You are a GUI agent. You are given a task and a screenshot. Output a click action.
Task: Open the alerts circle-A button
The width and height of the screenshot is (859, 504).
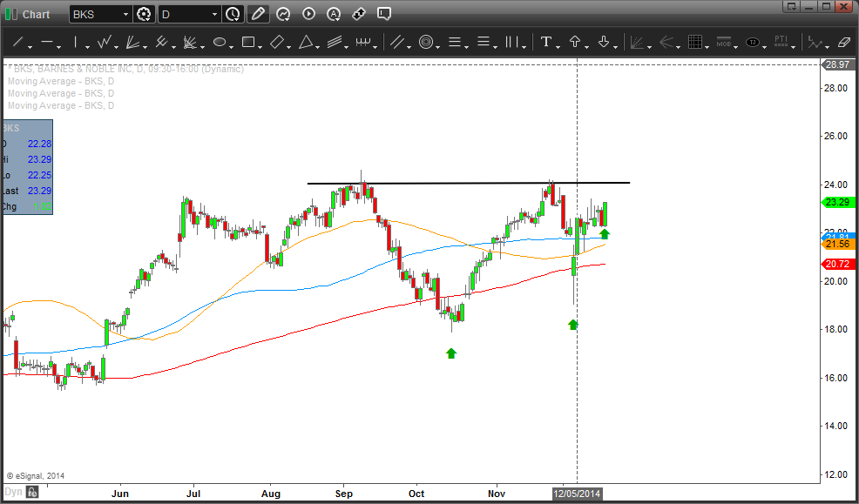(334, 14)
